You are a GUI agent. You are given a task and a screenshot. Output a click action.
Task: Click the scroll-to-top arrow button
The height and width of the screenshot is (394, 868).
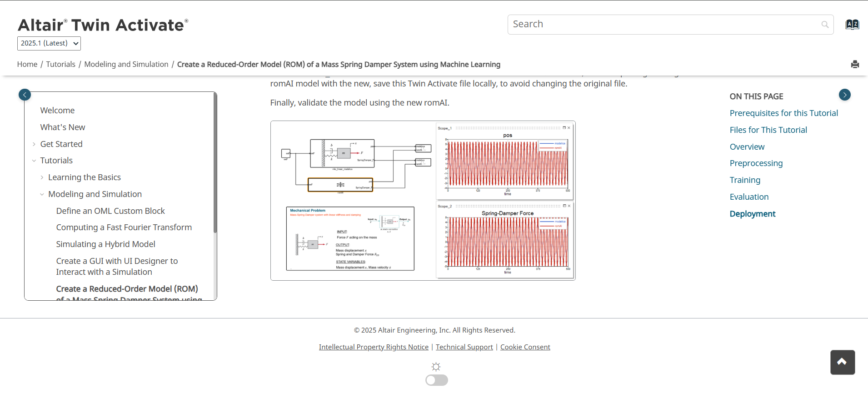843,362
